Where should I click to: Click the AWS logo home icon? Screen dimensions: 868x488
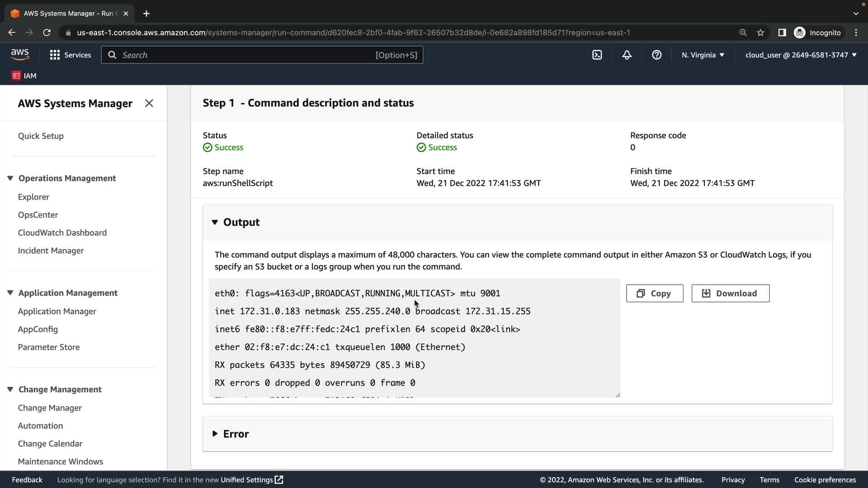[x=20, y=55]
